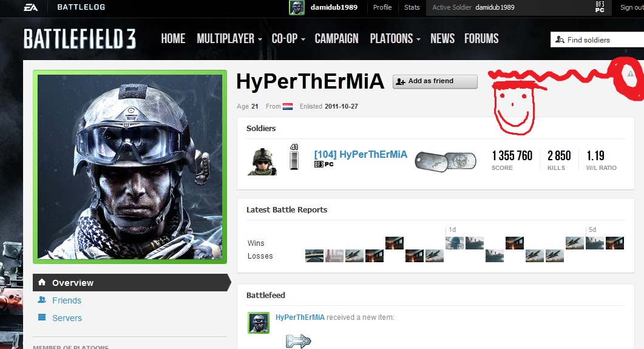Screen dimensions: 644x349
Task: Click the 5d timeline marker
Action: point(592,229)
